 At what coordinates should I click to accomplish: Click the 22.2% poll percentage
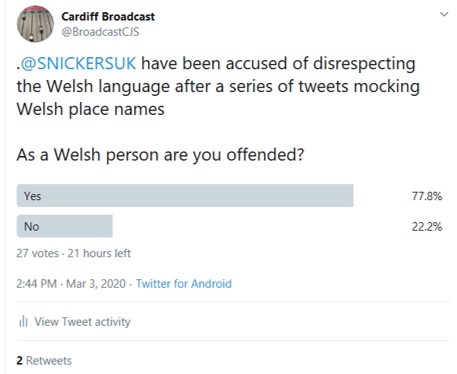coord(427,227)
